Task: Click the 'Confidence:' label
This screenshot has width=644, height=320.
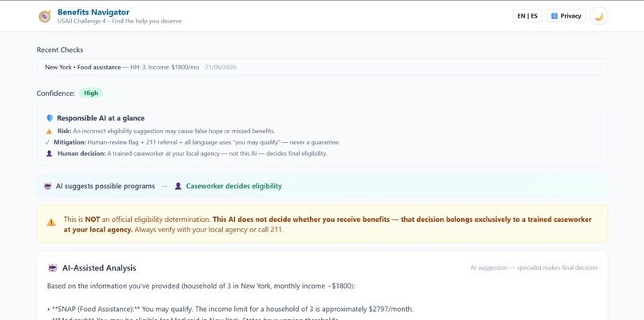Action: click(x=56, y=93)
